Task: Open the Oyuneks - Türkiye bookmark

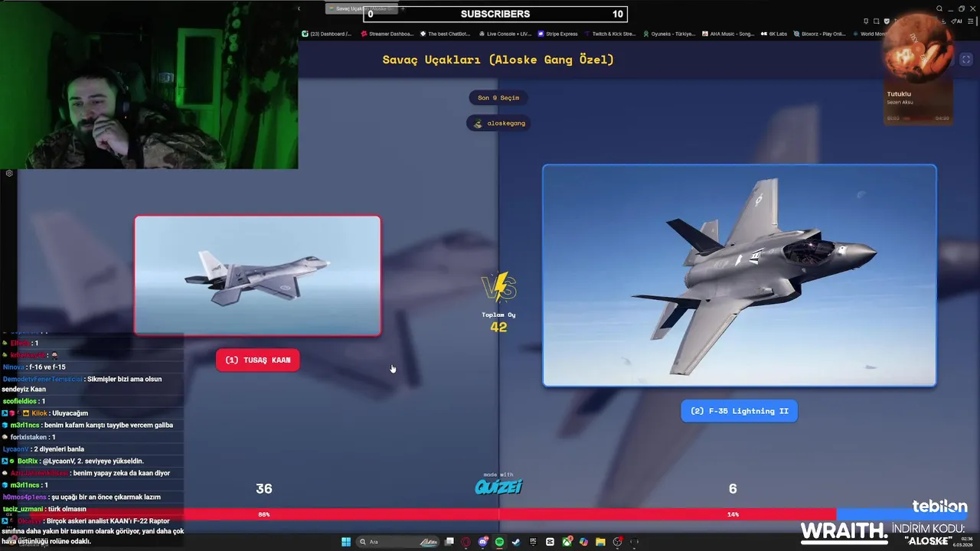Action: (669, 34)
